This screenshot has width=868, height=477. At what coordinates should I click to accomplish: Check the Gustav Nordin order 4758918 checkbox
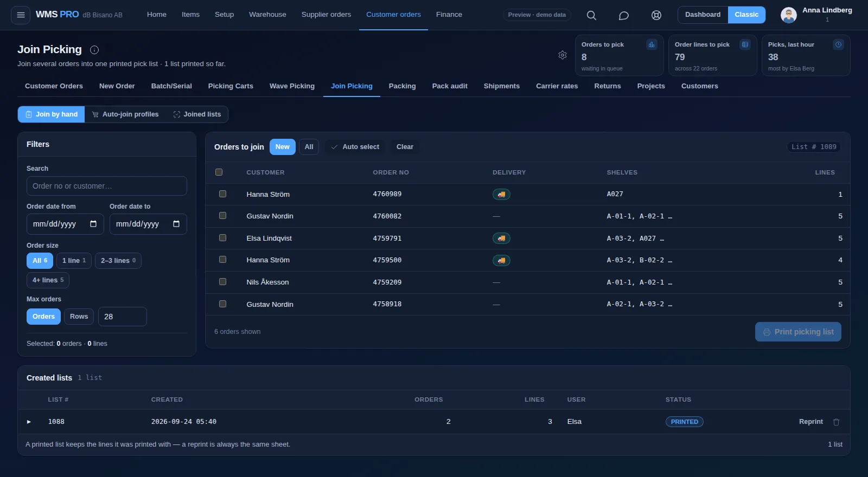[222, 304]
